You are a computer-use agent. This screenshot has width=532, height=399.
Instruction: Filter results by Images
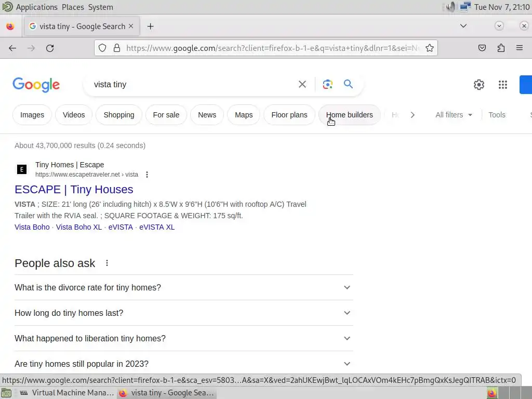(32, 115)
